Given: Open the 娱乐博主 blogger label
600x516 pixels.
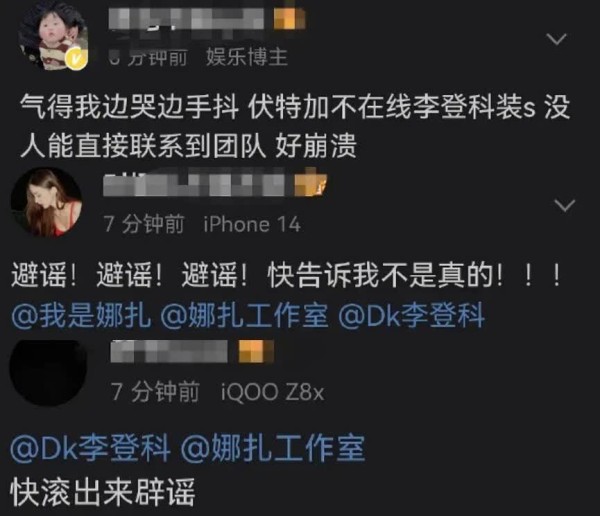Looking at the screenshot, I should [x=246, y=58].
